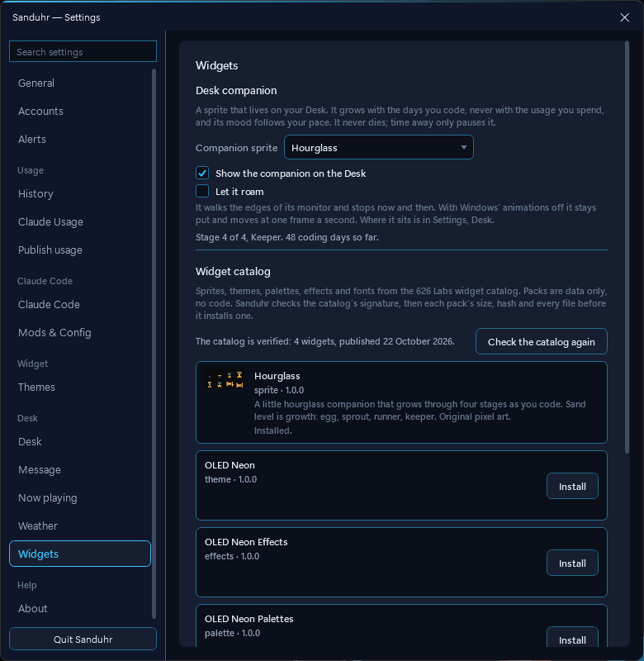The width and height of the screenshot is (644, 661).
Task: Click the Desk companion heading
Action: 236,91
